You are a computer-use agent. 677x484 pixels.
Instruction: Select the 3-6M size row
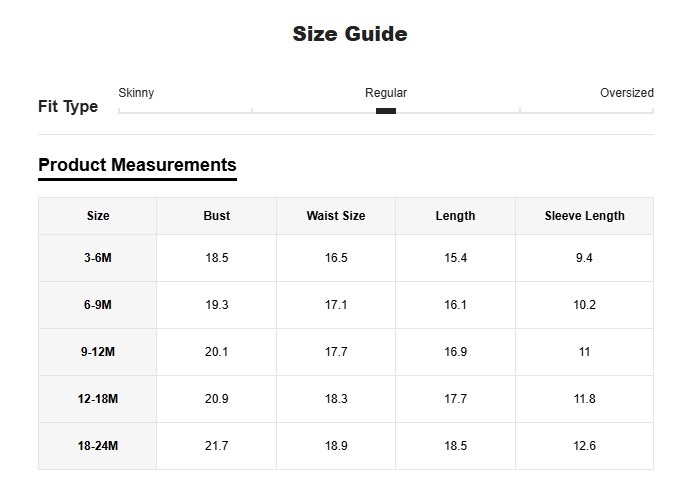[98, 258]
